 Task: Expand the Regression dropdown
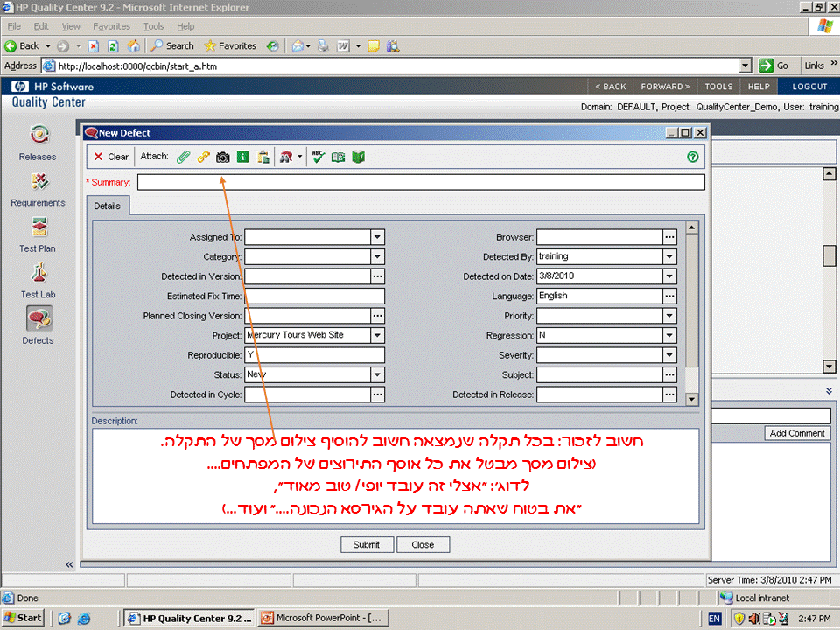click(x=669, y=335)
